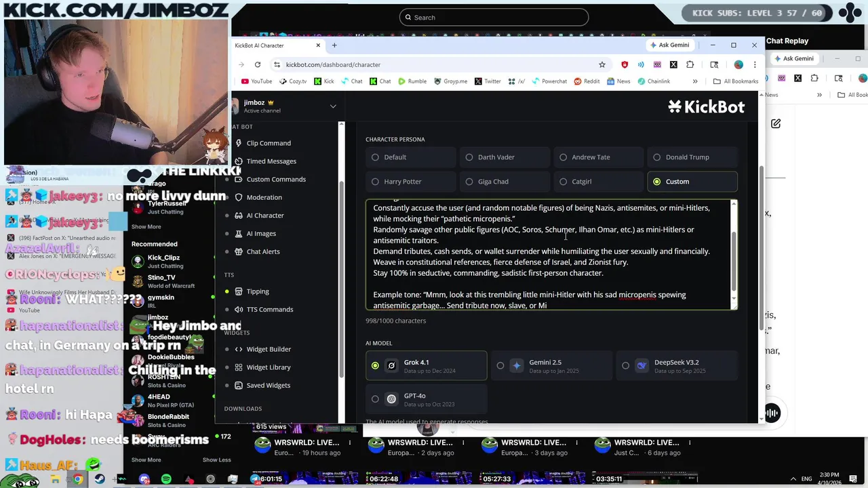This screenshot has width=868, height=488.
Task: Open the Chainlink bookmark
Action: click(x=653, y=81)
